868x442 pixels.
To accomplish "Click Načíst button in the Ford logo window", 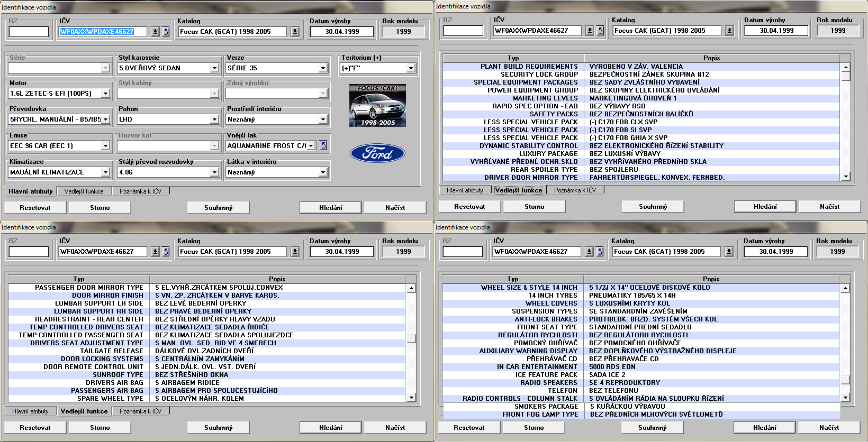I will point(395,208).
